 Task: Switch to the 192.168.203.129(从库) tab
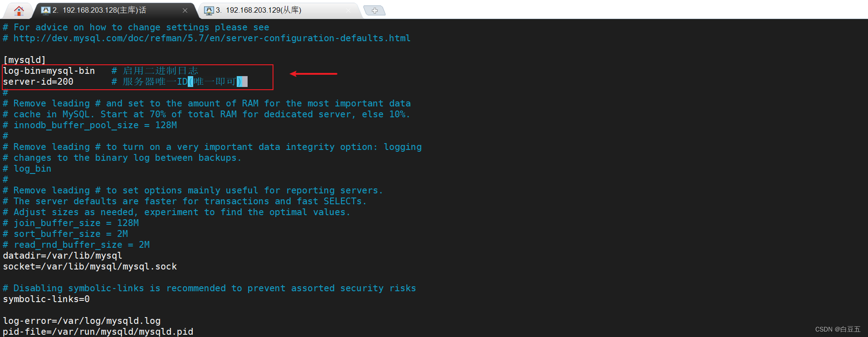[263, 10]
